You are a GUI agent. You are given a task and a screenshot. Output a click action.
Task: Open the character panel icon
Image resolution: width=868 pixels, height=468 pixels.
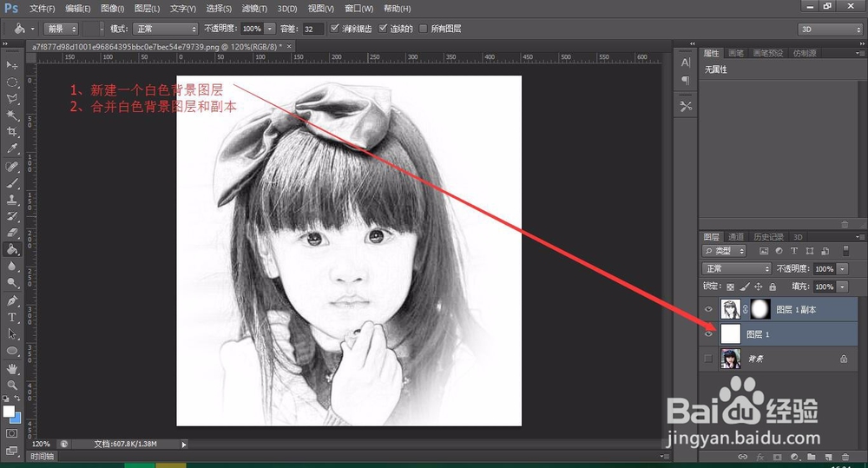[x=686, y=63]
